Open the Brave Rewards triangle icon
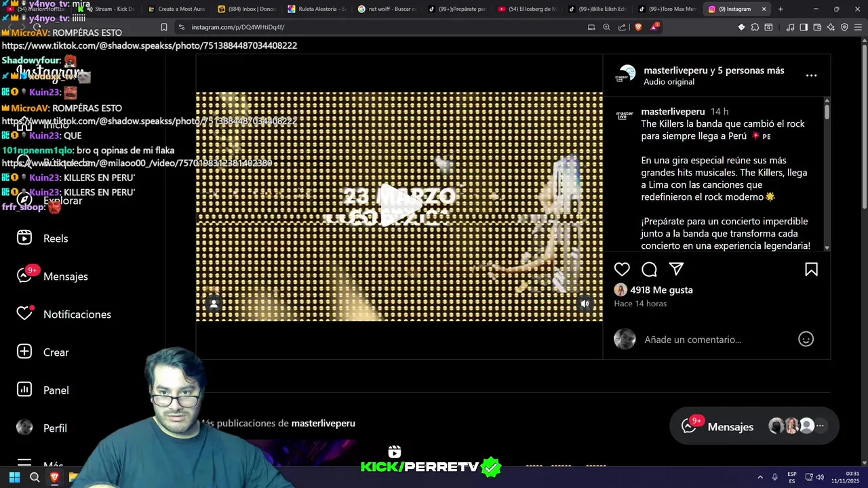Image resolution: width=868 pixels, height=488 pixels. click(x=654, y=27)
